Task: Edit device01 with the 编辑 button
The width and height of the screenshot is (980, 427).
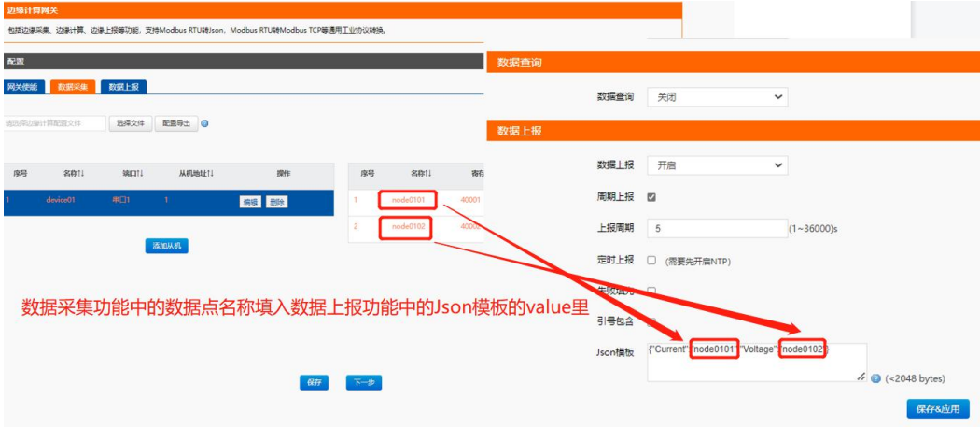Action: (x=251, y=202)
